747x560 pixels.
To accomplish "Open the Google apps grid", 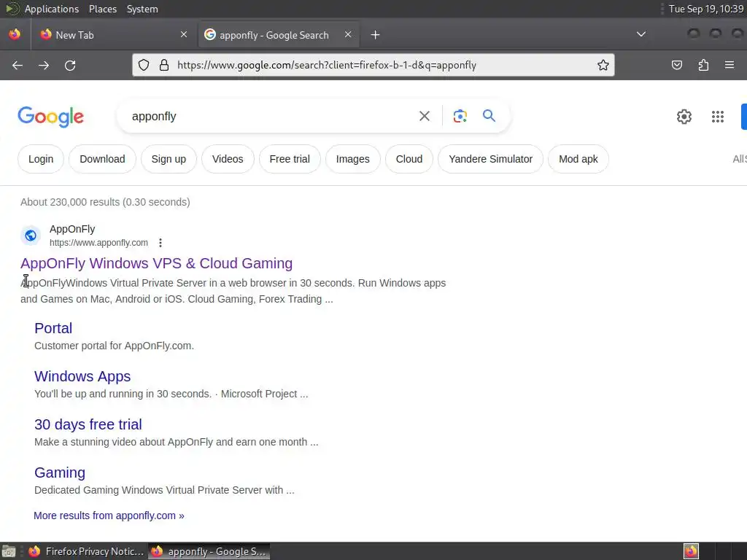I will pos(718,117).
